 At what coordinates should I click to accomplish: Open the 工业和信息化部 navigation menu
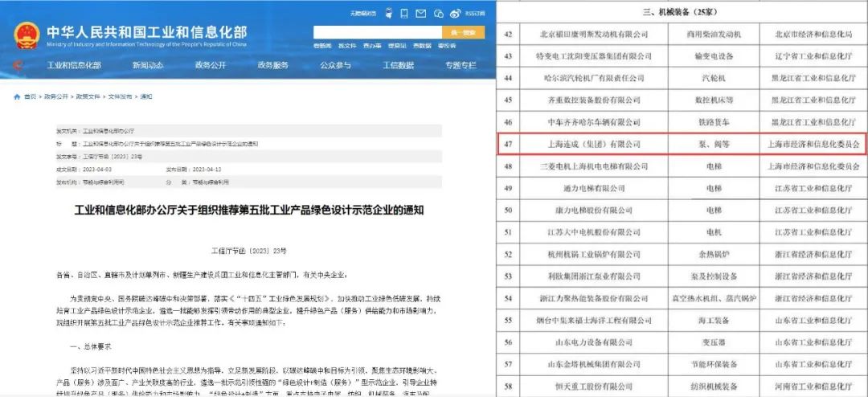pyautogui.click(x=74, y=66)
